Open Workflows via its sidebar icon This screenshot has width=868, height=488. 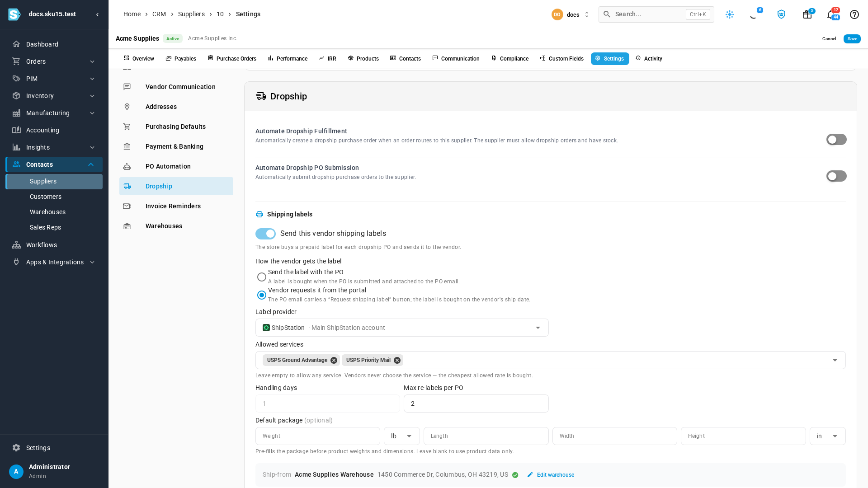16,245
